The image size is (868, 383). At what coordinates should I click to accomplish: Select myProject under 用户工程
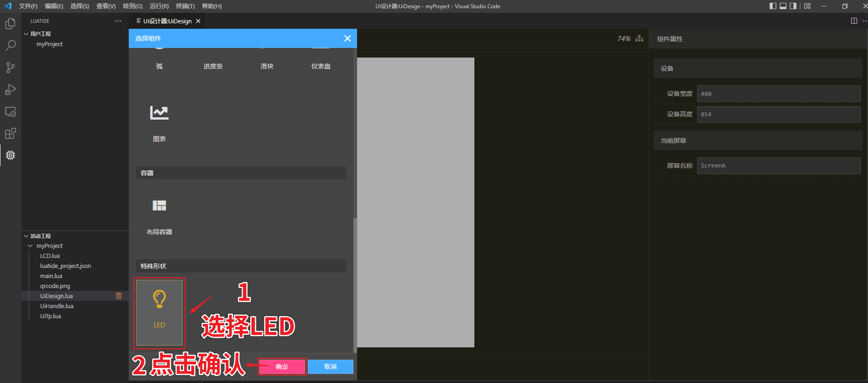[50, 44]
